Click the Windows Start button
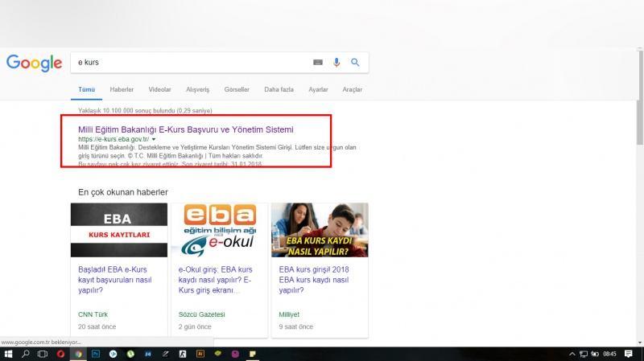 point(8,354)
